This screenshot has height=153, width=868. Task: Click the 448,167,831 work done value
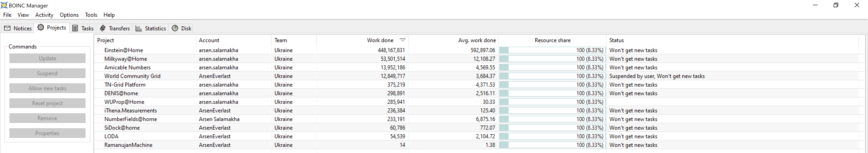coord(391,50)
